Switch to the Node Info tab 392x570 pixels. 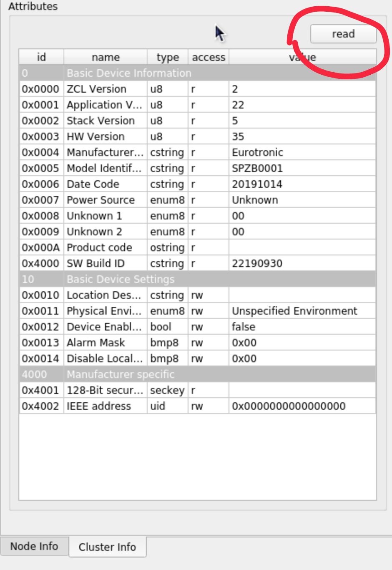point(34,546)
